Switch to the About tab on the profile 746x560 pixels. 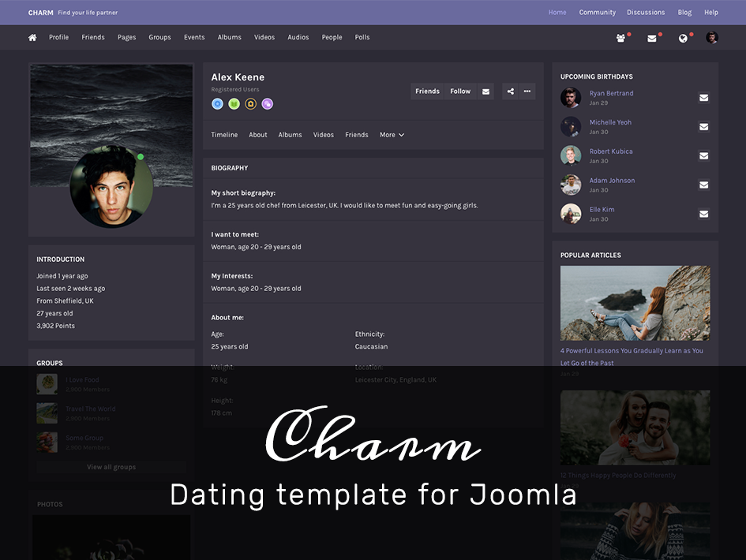(257, 135)
